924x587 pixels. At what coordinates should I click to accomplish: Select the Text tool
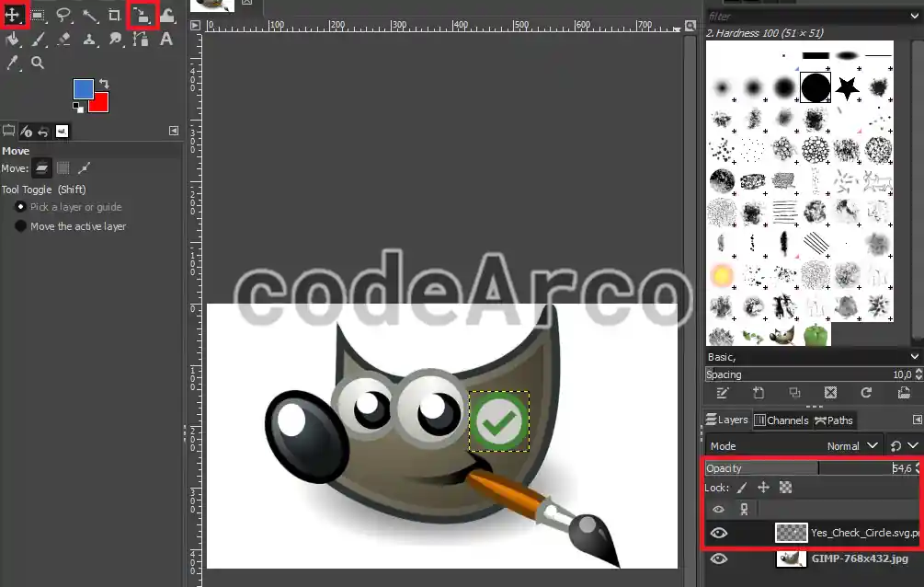(166, 39)
